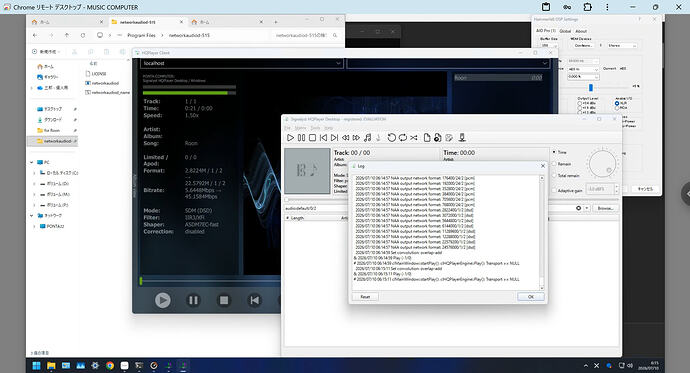Click the blue slider handle in DSP Settings
This screenshot has height=373, width=690.
tap(591, 88)
